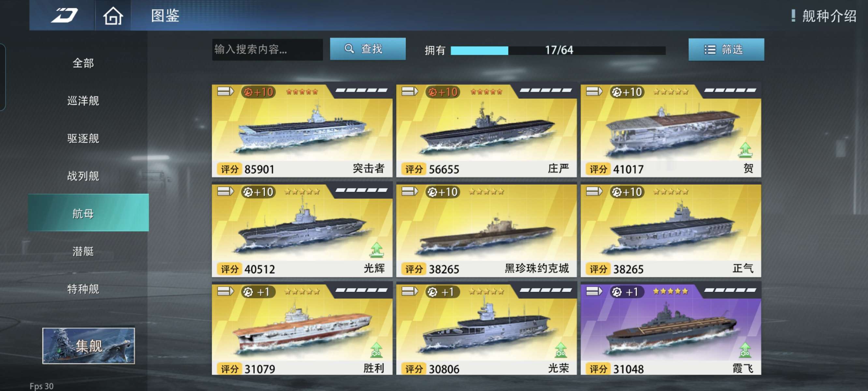Click the 拥有 17/64 progress bar
This screenshot has height=391, width=868.
[x=558, y=50]
